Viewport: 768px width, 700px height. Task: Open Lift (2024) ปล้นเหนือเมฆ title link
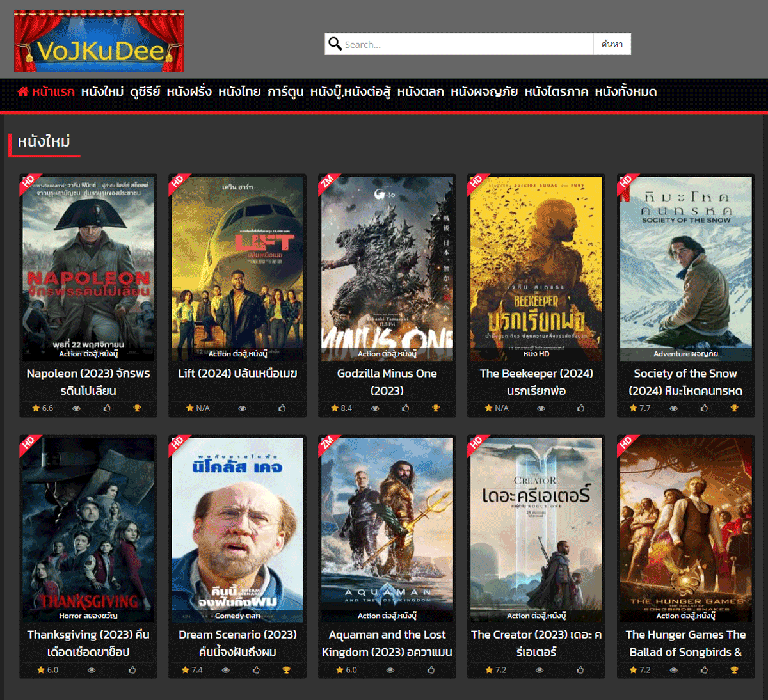(x=237, y=373)
